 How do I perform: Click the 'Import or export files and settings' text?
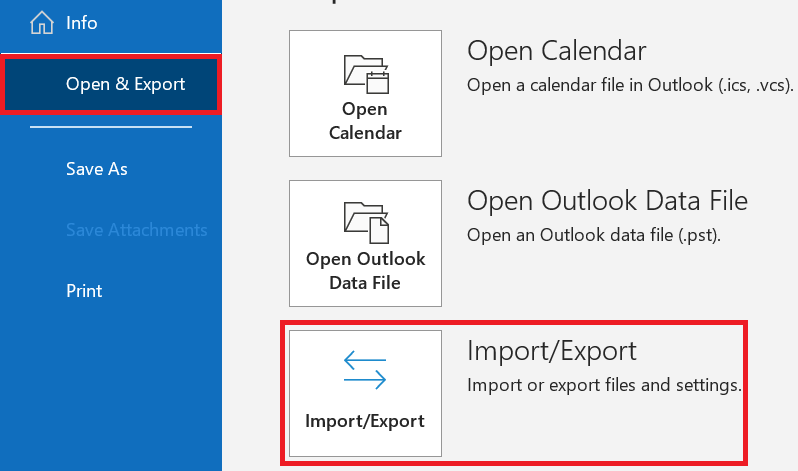tap(603, 385)
